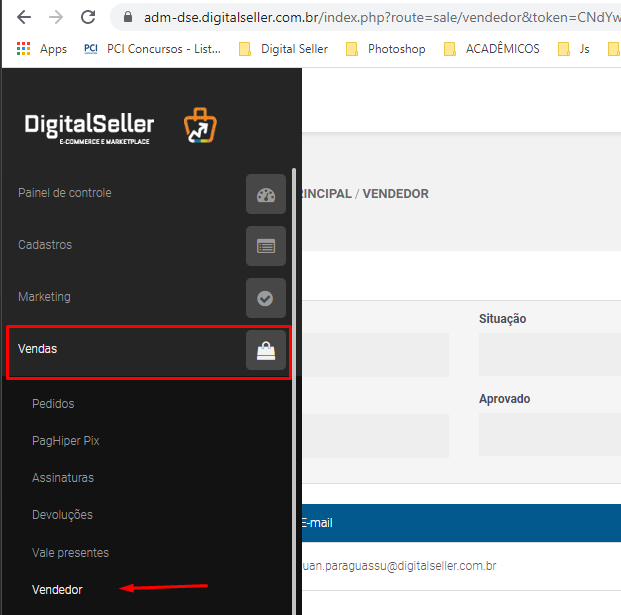Open the Js bookmark folder
The height and width of the screenshot is (615, 621).
tap(574, 49)
